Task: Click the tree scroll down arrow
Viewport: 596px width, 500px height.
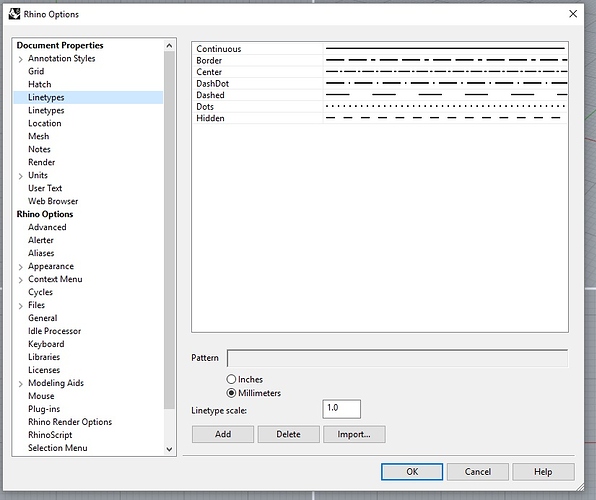Action: (x=169, y=449)
